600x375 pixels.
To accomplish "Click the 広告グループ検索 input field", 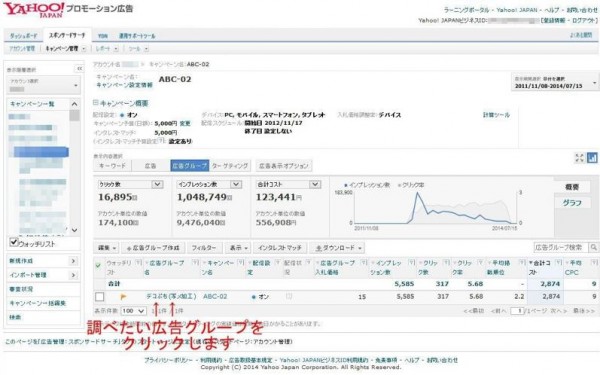I will point(561,248).
